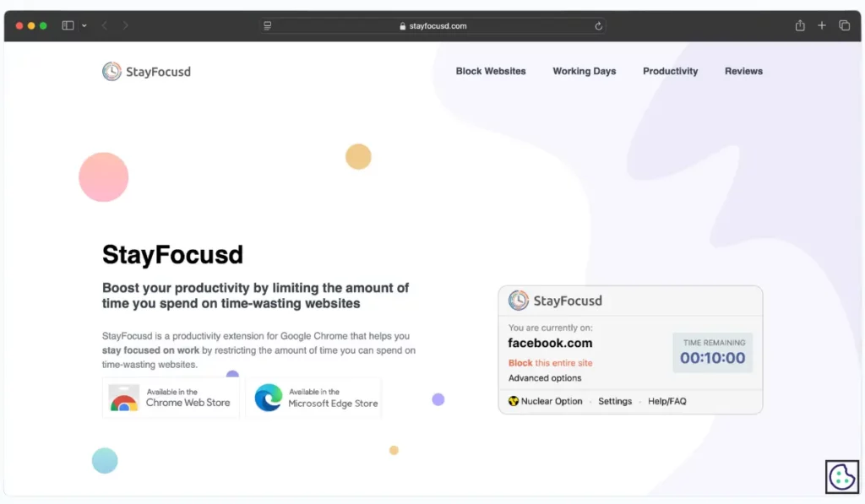Add a new tab with plus icon
This screenshot has width=865, height=504.
point(822,25)
